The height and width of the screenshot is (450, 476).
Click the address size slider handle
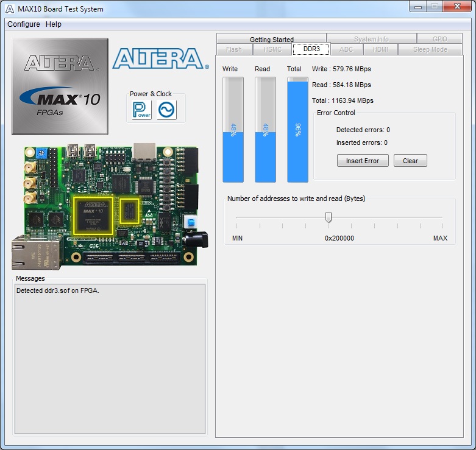click(x=328, y=217)
